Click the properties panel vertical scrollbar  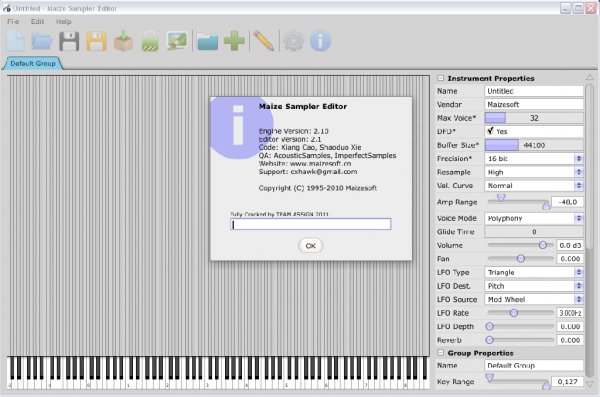pos(590,168)
